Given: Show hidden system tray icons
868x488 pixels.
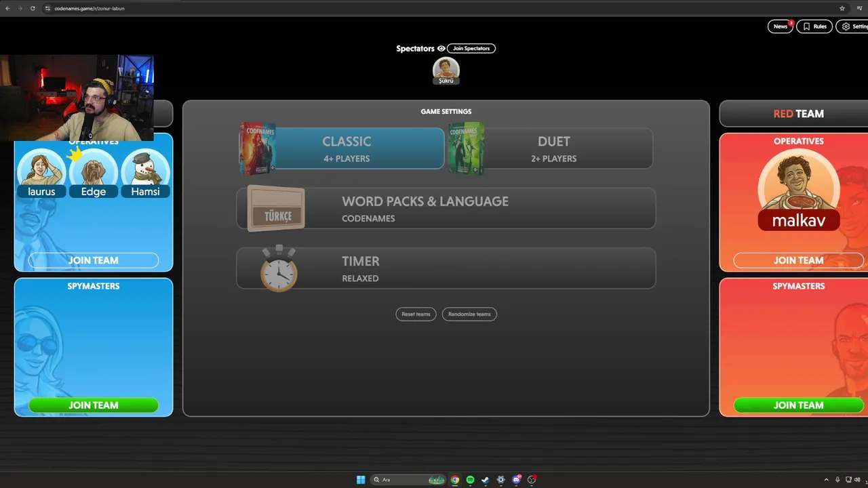Looking at the screenshot, I should pyautogui.click(x=827, y=480).
